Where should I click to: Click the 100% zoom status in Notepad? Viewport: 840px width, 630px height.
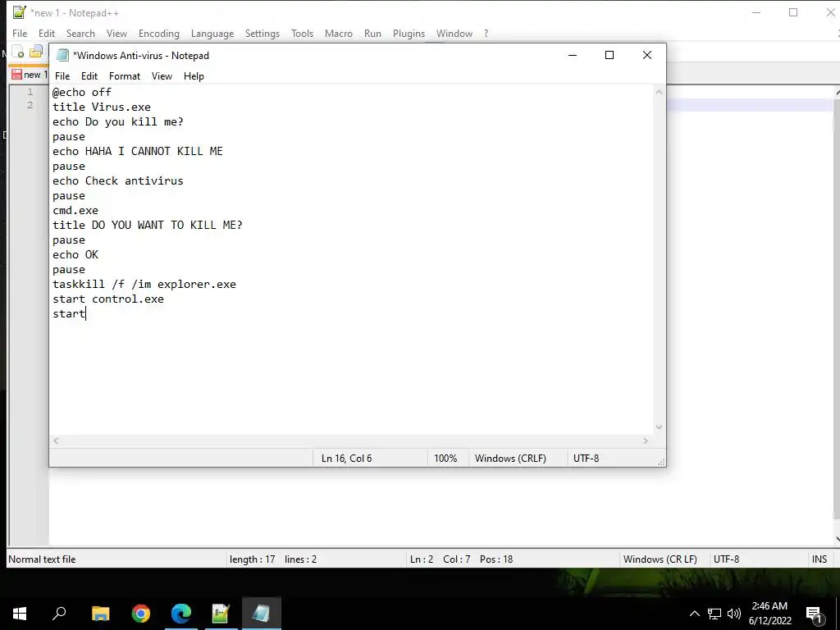click(x=445, y=459)
